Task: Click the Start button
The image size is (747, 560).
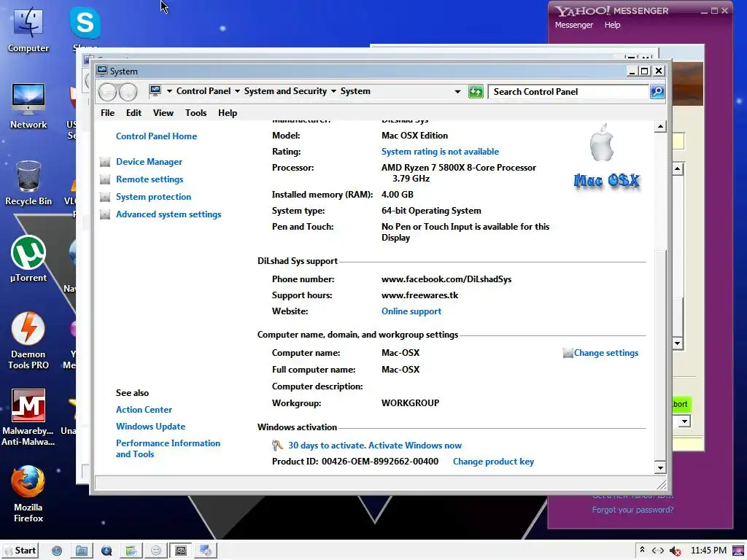Action: coord(20,551)
